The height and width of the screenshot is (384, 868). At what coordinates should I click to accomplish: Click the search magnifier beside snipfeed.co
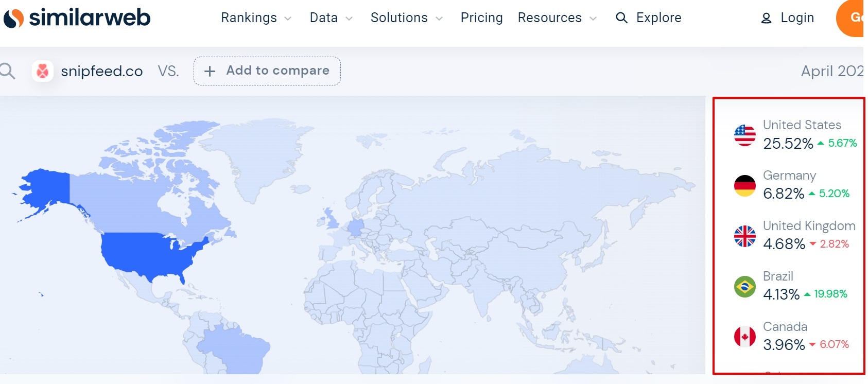pyautogui.click(x=7, y=71)
